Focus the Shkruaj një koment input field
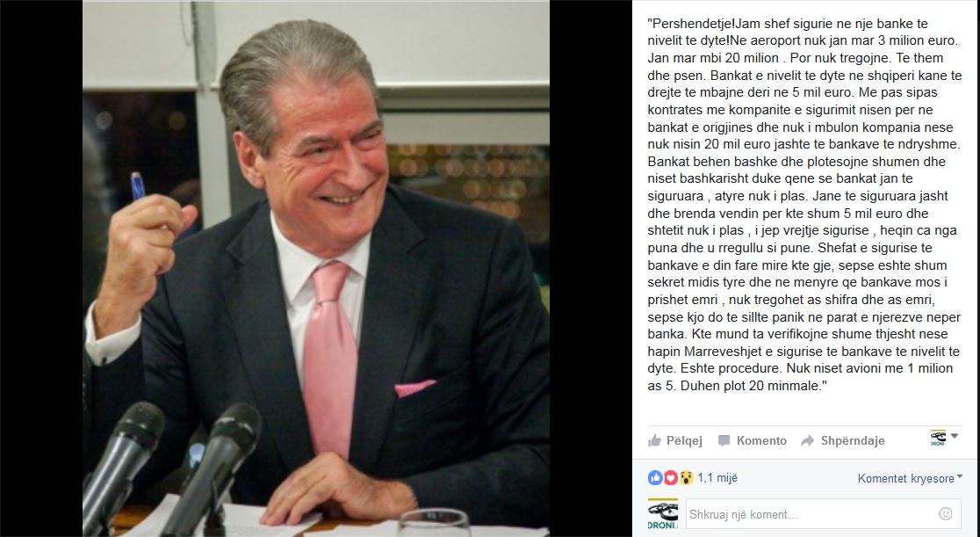 [x=824, y=514]
